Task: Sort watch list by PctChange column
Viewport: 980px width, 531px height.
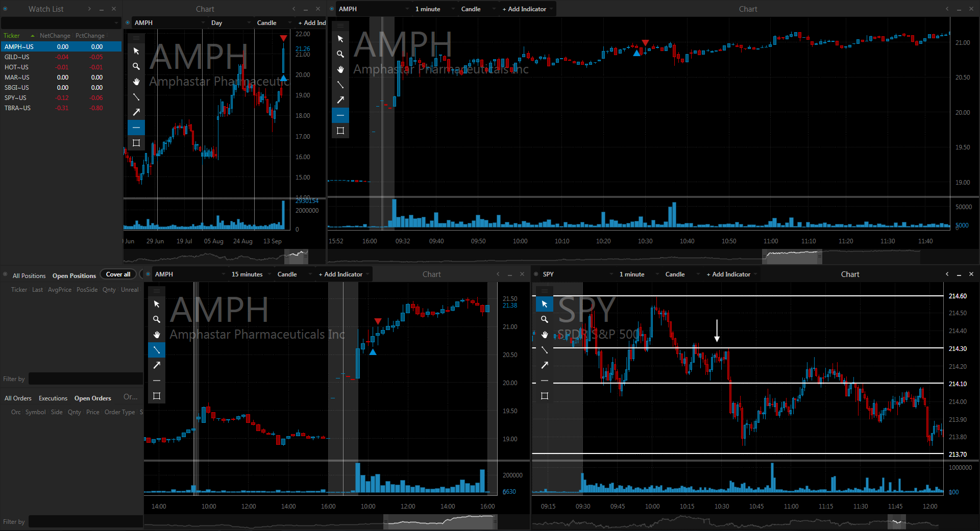Action: tap(90, 36)
